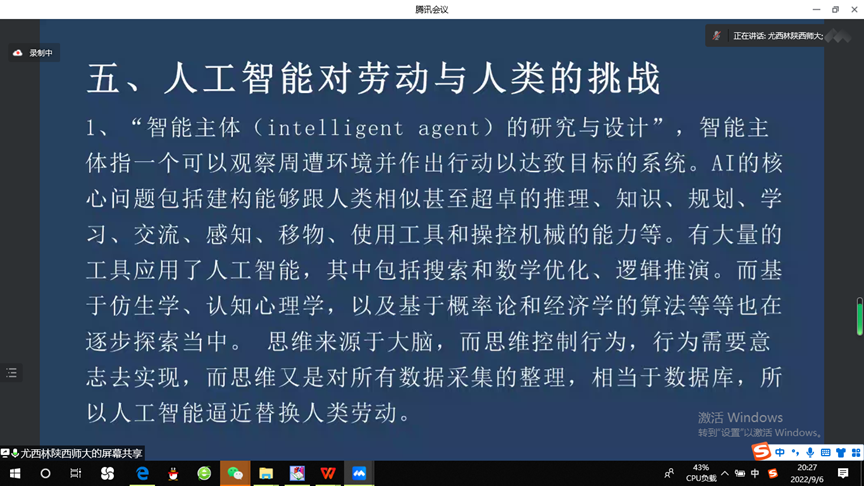
Task: Toggle Sogou voice input microphone
Action: coord(810,453)
